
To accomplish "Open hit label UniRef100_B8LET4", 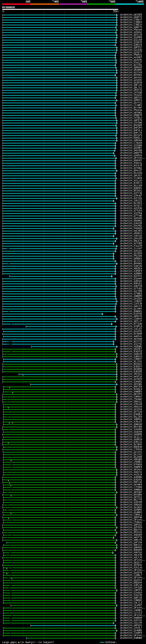I will pos(131,241).
